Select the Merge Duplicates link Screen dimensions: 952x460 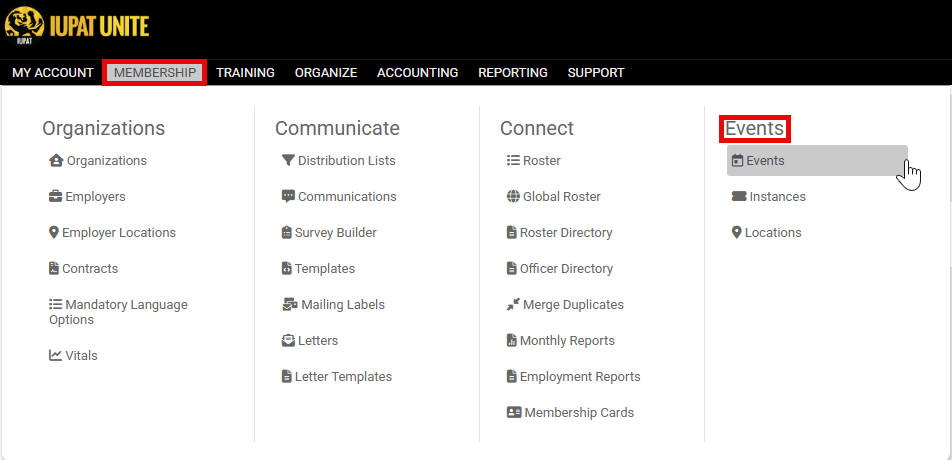click(573, 305)
